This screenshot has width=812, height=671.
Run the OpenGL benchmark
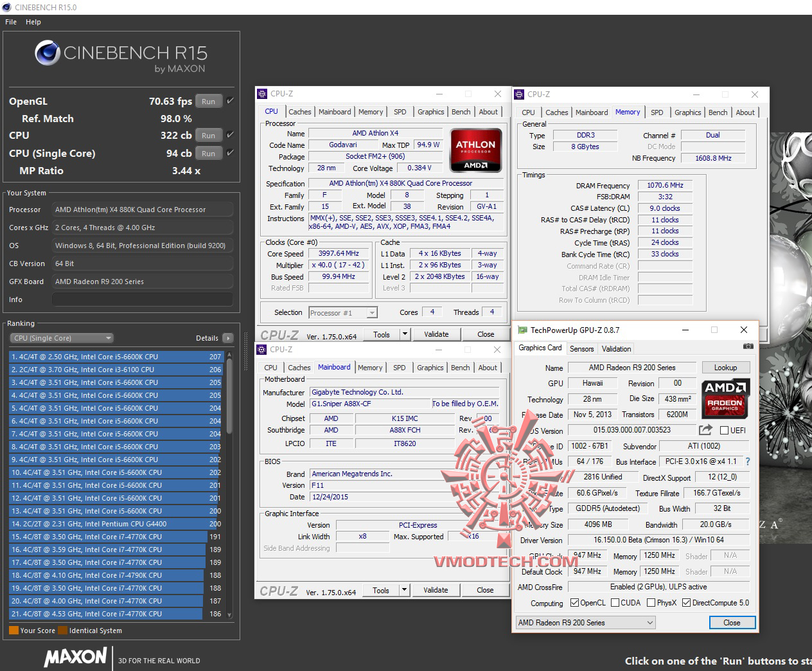pyautogui.click(x=209, y=101)
